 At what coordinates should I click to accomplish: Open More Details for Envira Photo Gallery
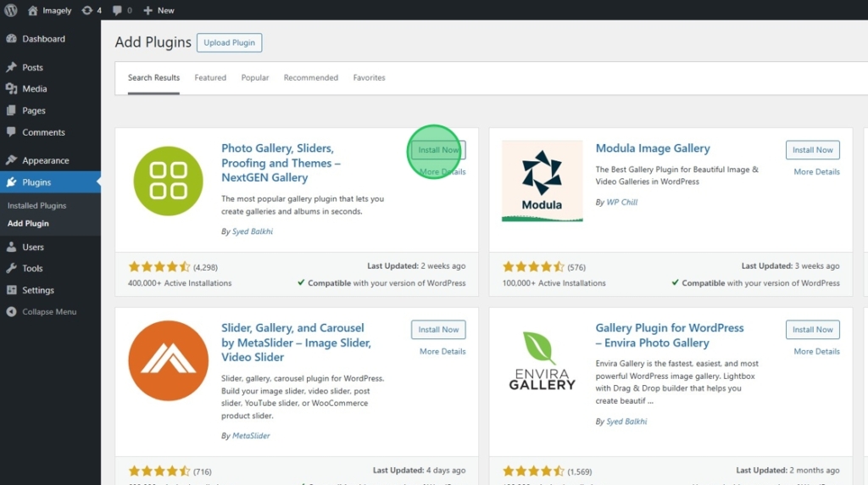(816, 351)
